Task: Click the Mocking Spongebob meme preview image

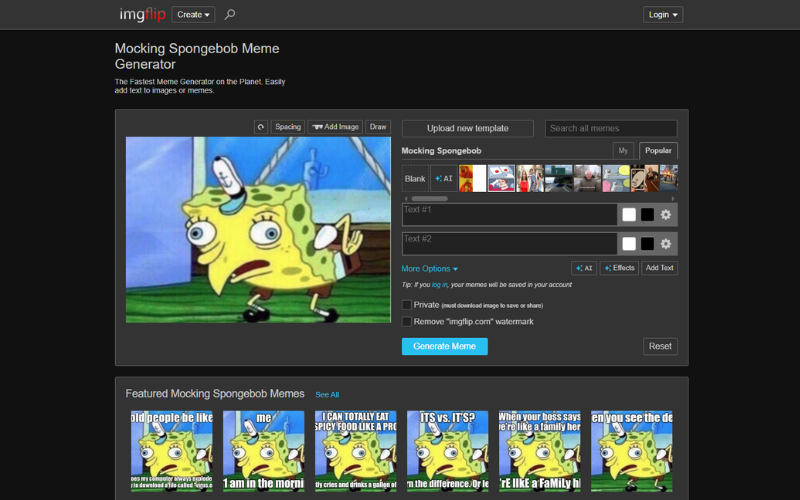Action: tap(258, 230)
